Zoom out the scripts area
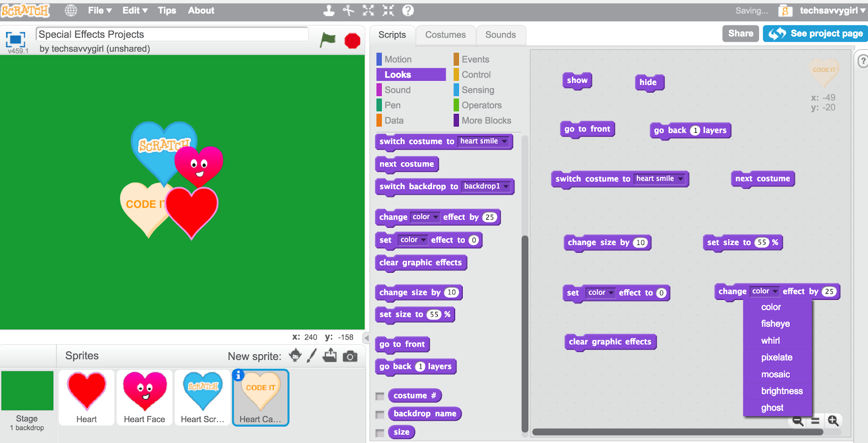868x443 pixels. point(798,421)
